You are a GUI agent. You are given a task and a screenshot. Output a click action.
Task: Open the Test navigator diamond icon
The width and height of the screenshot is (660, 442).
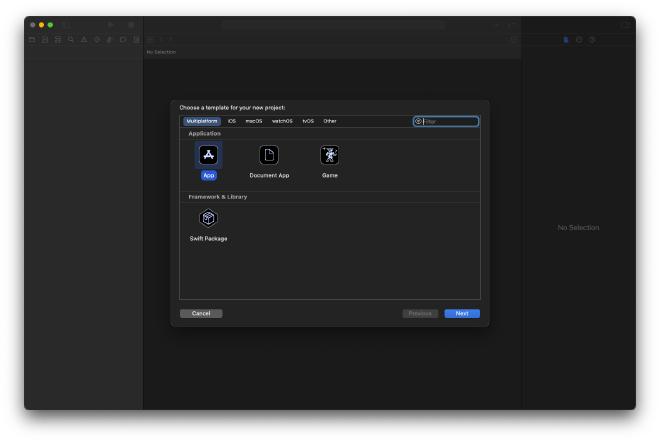click(x=97, y=40)
